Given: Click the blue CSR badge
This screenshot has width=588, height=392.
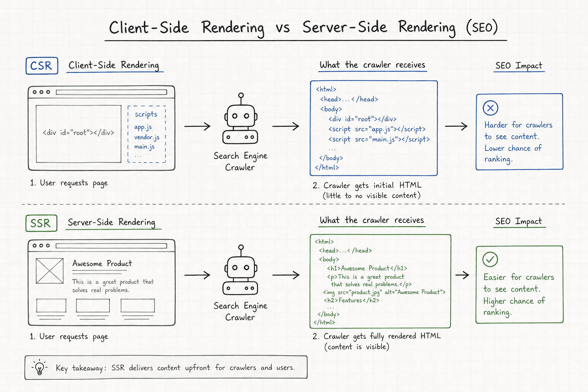Looking at the screenshot, I should [42, 66].
